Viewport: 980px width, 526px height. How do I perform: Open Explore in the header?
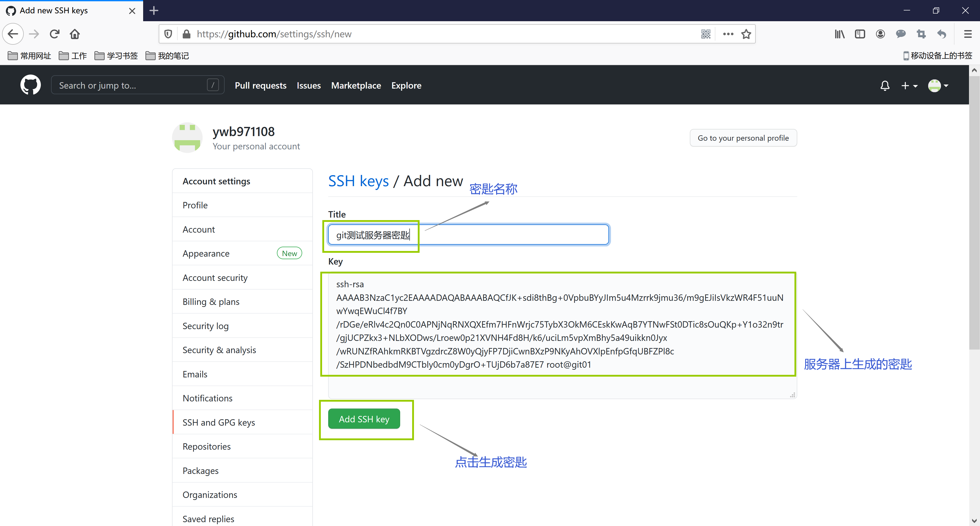click(x=406, y=85)
